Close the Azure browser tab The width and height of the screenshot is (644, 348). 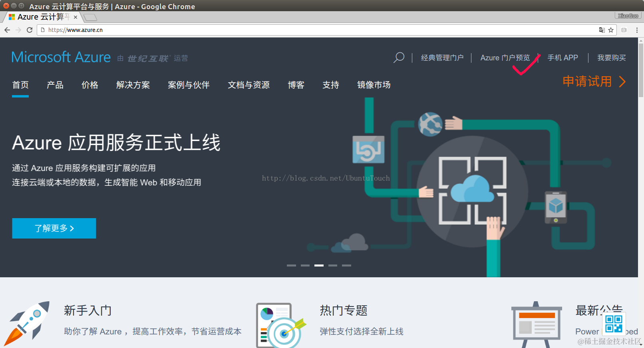pyautogui.click(x=75, y=17)
